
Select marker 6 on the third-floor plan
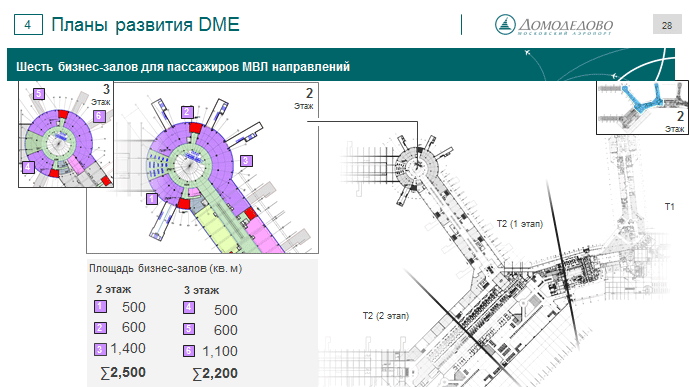click(x=99, y=116)
